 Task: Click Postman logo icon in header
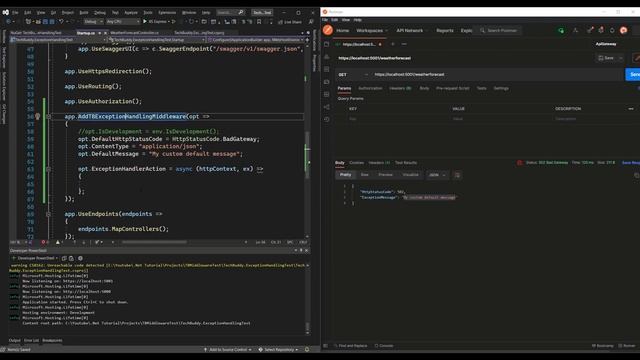(x=328, y=30)
